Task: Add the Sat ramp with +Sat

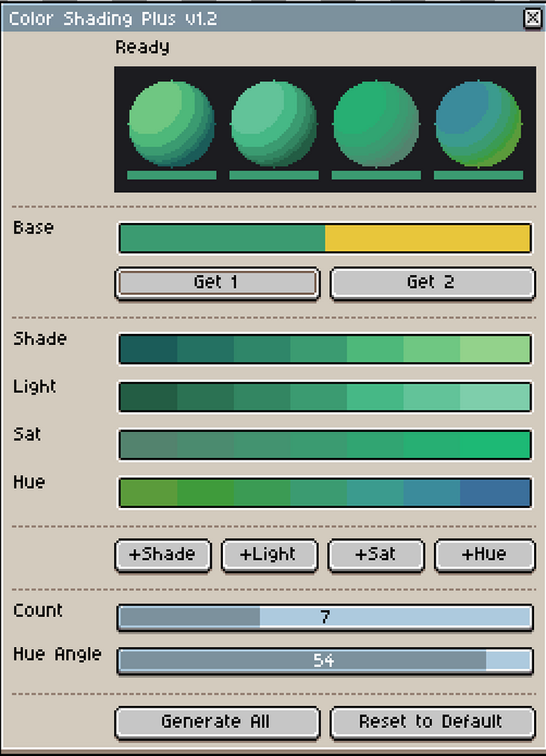Action: click(x=376, y=555)
